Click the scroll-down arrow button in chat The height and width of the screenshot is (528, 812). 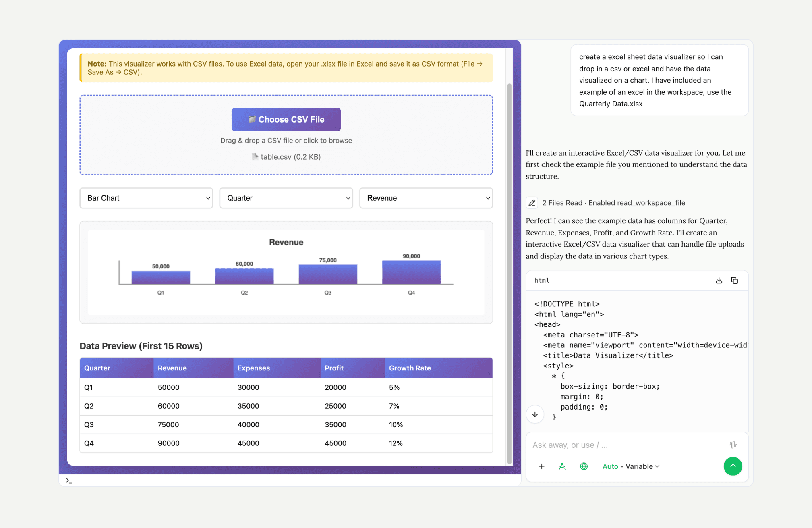535,414
